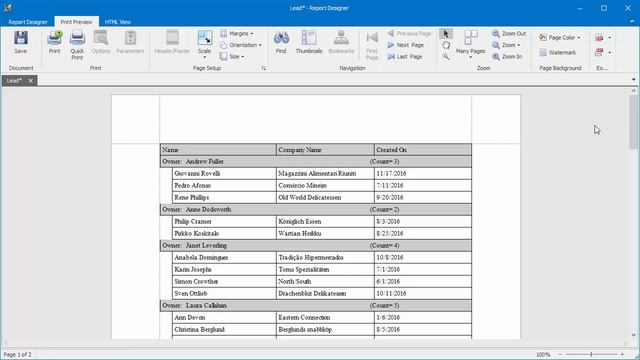Open the Margins dropdown
This screenshot has width=640, height=360.
236,33
